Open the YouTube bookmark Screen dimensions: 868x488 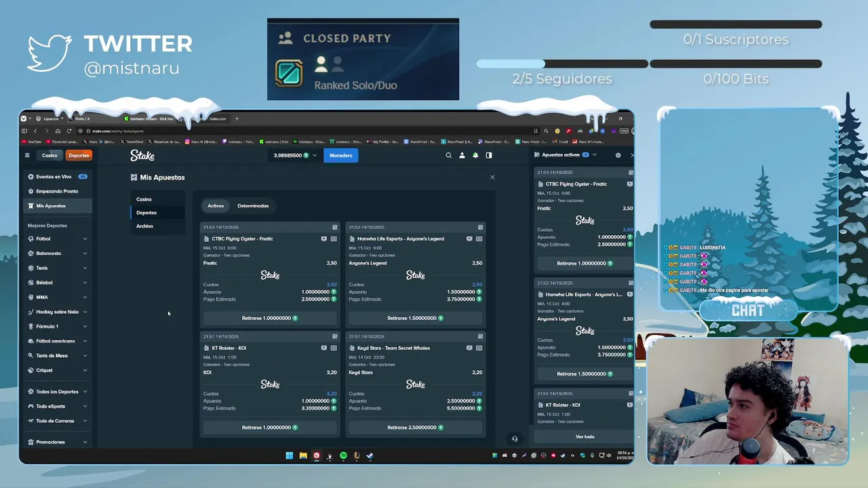click(x=31, y=142)
